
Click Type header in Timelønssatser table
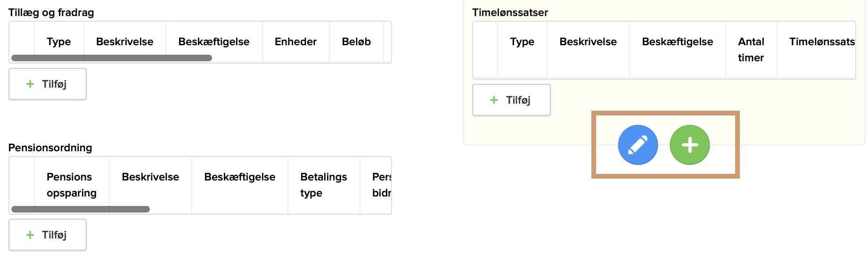coord(522,41)
